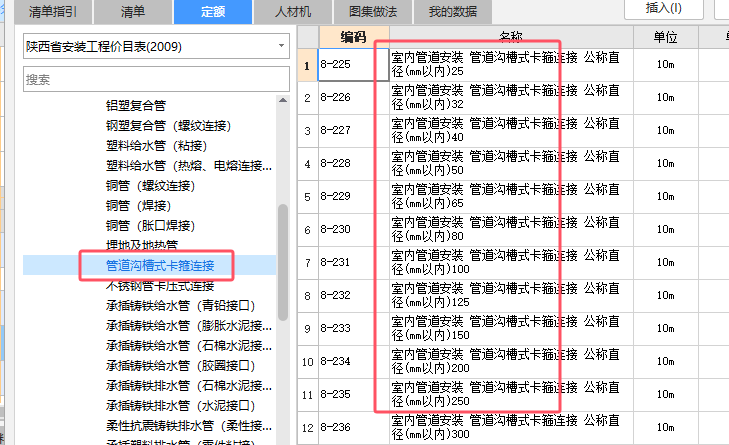The image size is (729, 445).
Task: Click name cell ending with 径(mm以内)65
Action: point(511,197)
